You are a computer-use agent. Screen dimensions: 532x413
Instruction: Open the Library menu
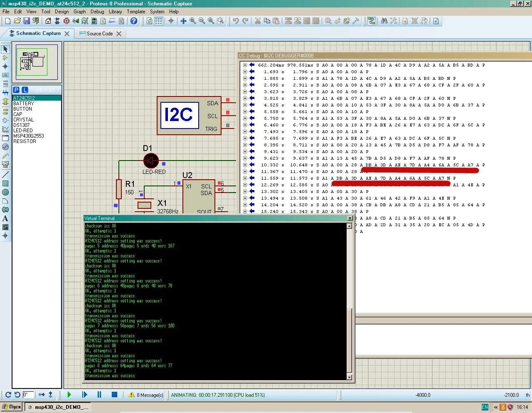click(x=115, y=12)
